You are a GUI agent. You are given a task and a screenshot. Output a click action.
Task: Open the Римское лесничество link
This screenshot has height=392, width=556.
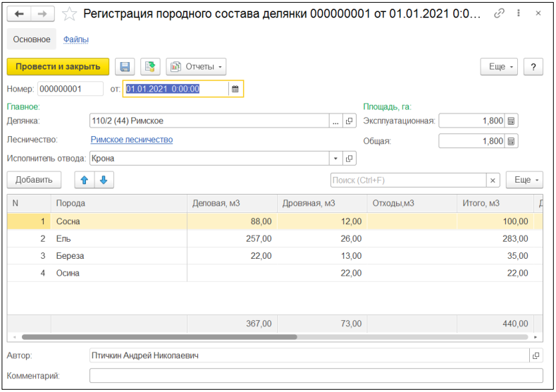[132, 140]
